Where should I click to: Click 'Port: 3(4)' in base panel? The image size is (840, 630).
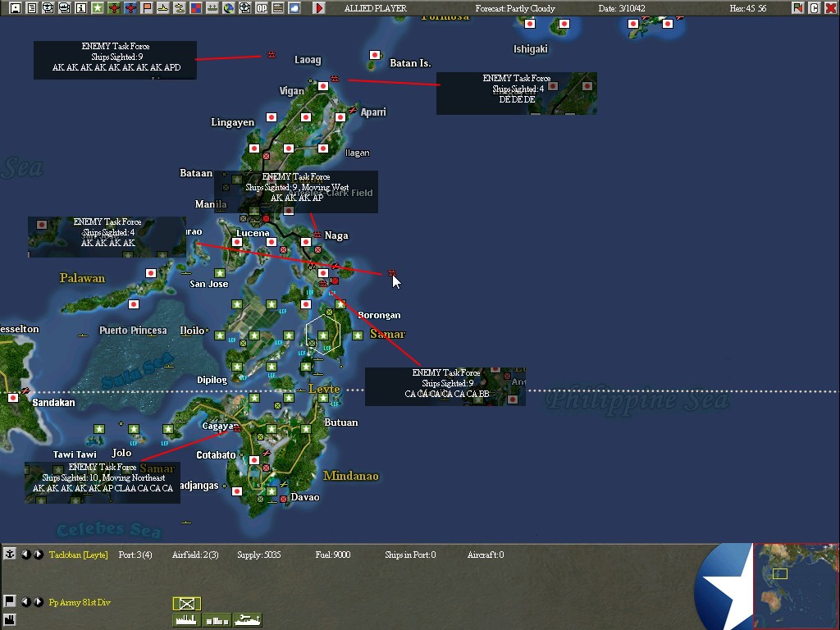click(x=135, y=555)
